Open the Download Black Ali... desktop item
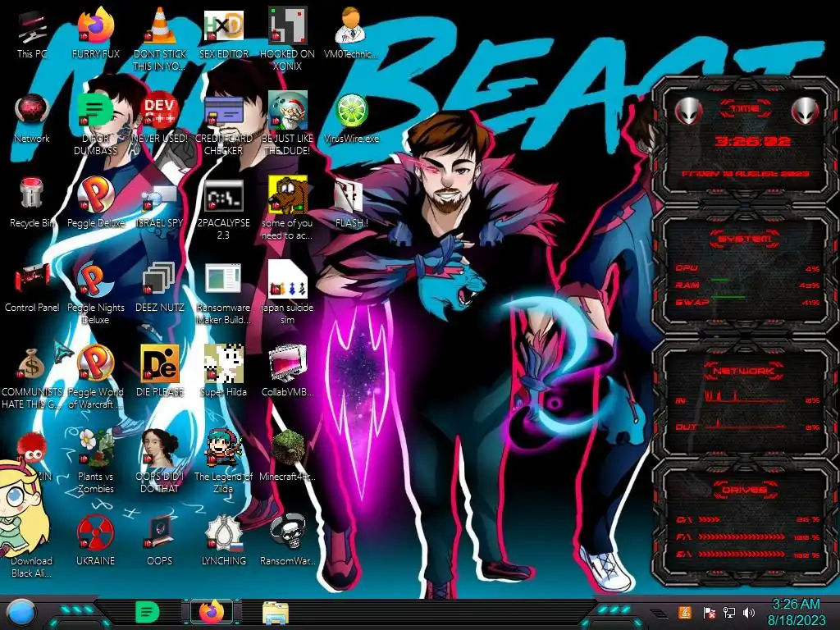 pyautogui.click(x=31, y=566)
